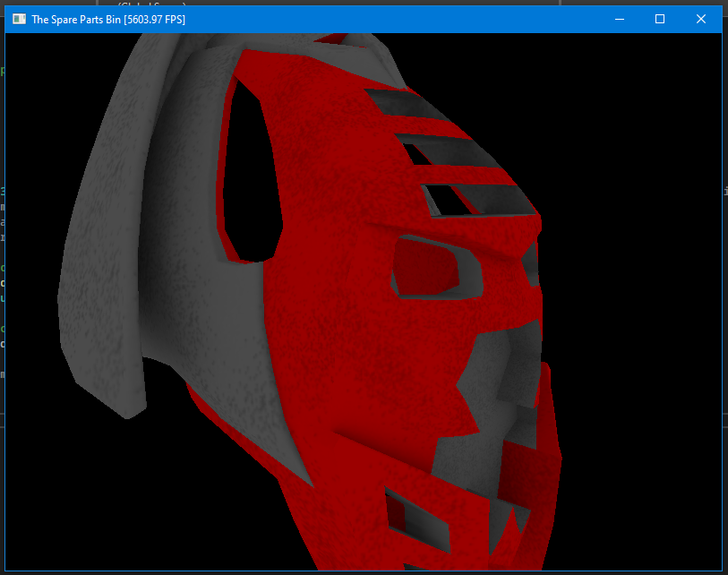Close The Spare Parts Bin window
728x575 pixels.
click(701, 19)
